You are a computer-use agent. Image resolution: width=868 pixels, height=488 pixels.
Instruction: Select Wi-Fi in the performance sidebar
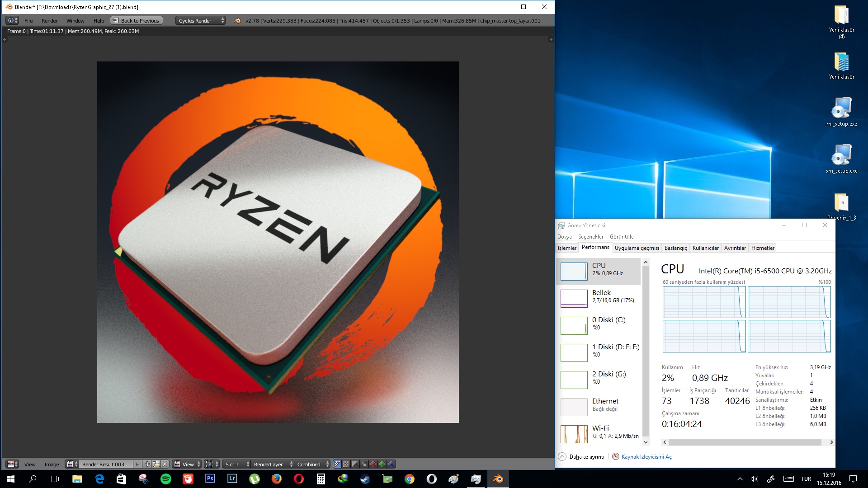(x=599, y=434)
